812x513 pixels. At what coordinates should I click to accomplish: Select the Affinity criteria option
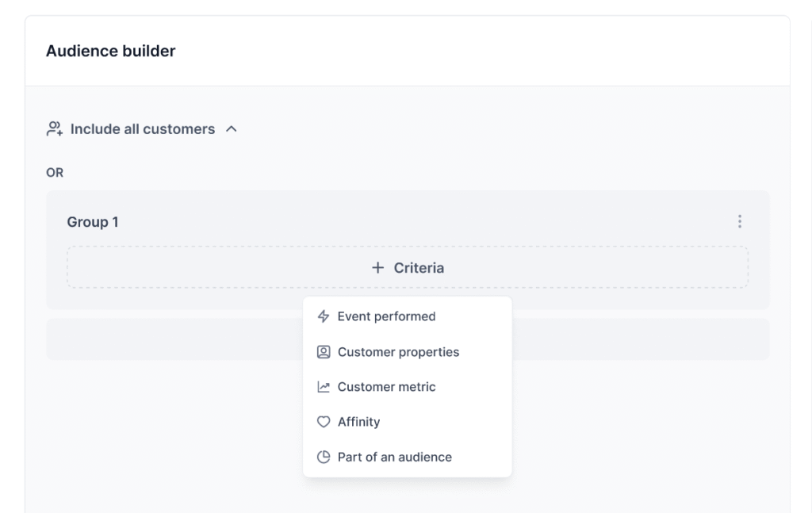tap(407, 422)
